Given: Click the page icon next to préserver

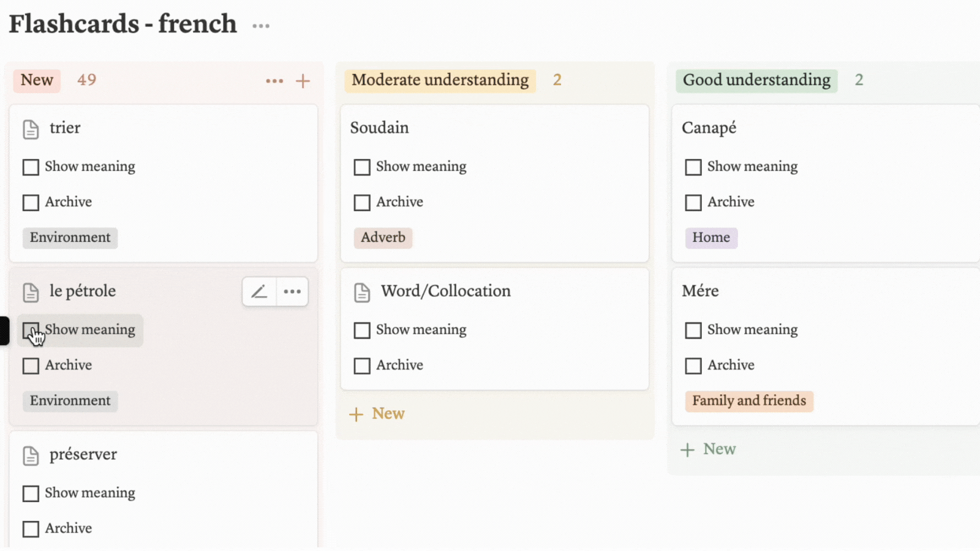Looking at the screenshot, I should [x=31, y=455].
